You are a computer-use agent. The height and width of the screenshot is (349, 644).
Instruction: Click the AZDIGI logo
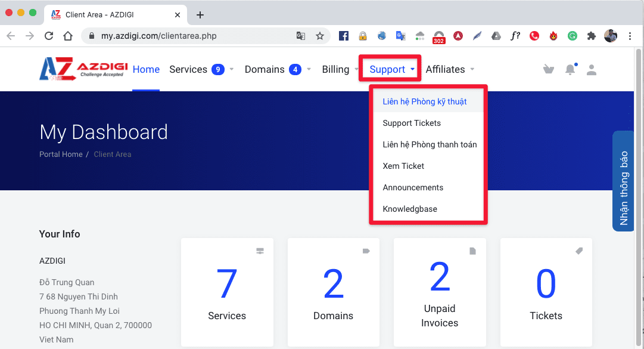[x=83, y=69]
